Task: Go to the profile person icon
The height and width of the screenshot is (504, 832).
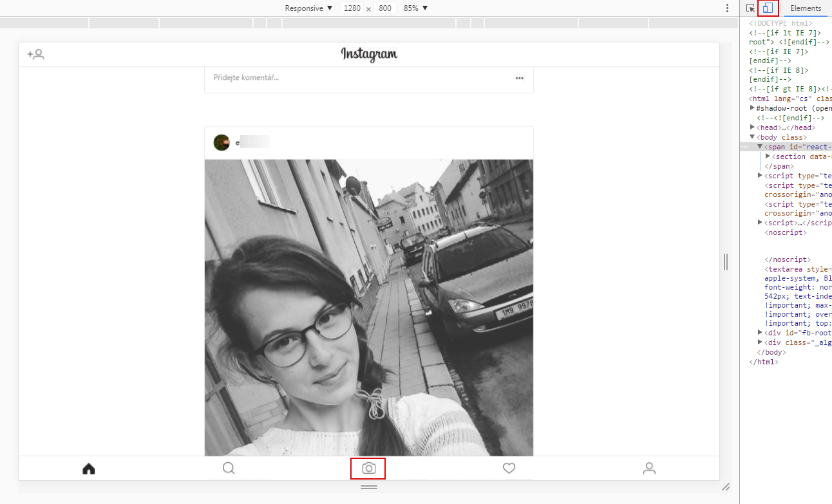Action: (649, 469)
